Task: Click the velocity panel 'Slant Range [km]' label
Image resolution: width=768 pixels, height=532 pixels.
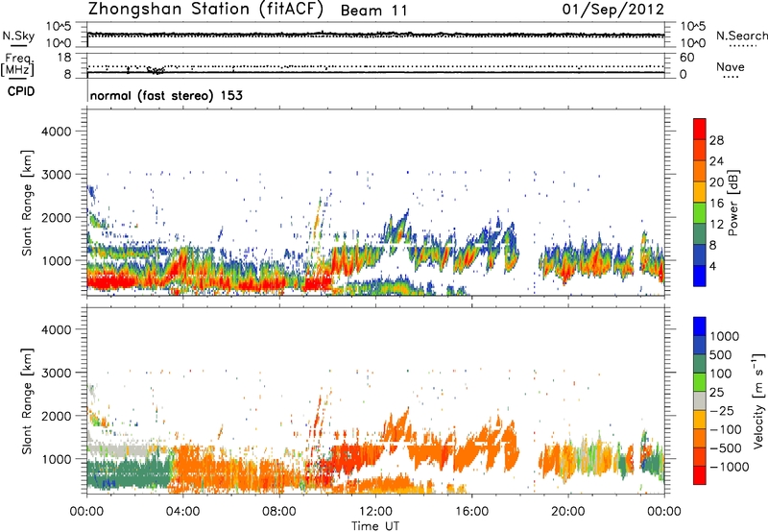Action: pyautogui.click(x=27, y=401)
